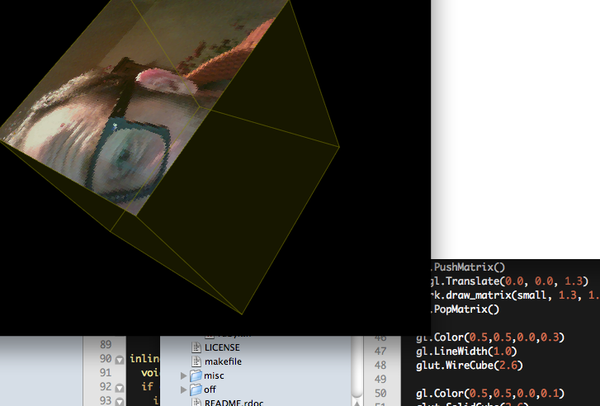Select the makefile entry in file list
This screenshot has height=406, width=600.
tap(223, 362)
